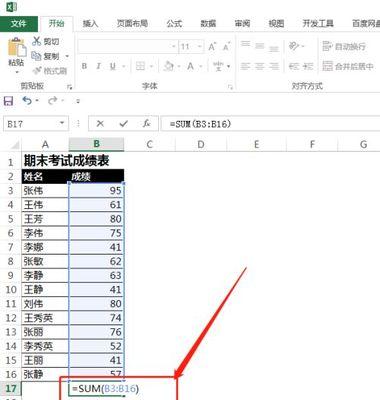The image size is (380, 400).
Task: Apply middle vertical alignment
Action: pos(260,46)
